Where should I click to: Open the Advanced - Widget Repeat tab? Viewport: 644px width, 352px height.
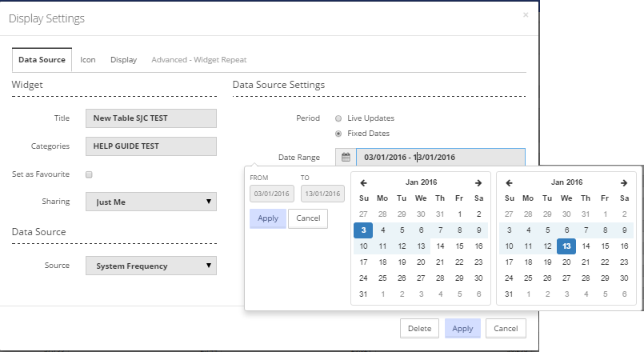[x=198, y=60]
